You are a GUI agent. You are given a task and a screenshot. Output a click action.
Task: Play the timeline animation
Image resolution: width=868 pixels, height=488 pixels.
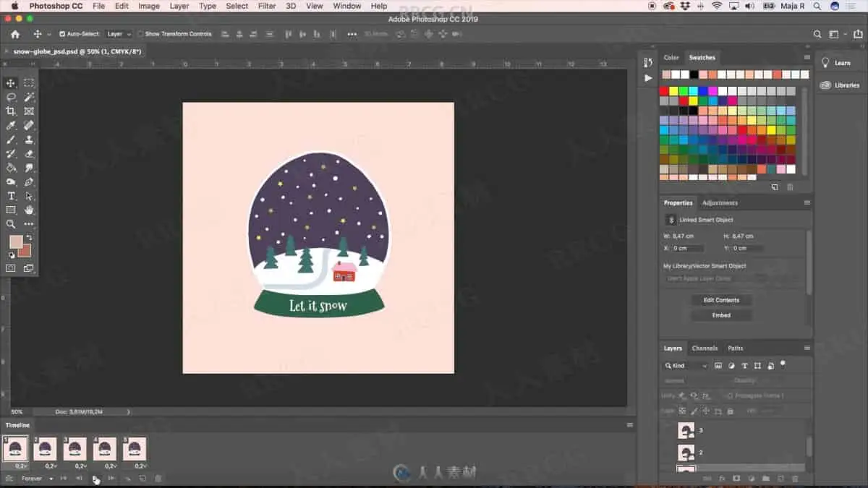[x=95, y=479]
